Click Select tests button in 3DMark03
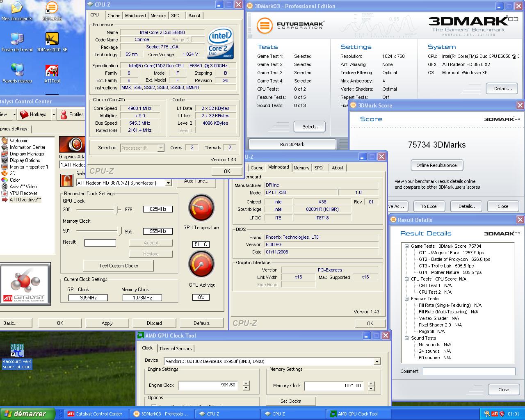525x420 pixels. pyautogui.click(x=311, y=127)
